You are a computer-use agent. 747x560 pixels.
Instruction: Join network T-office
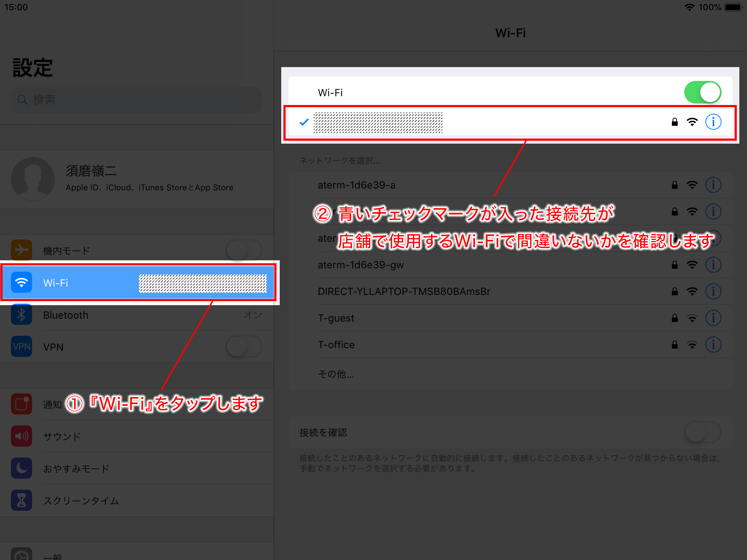point(510,345)
